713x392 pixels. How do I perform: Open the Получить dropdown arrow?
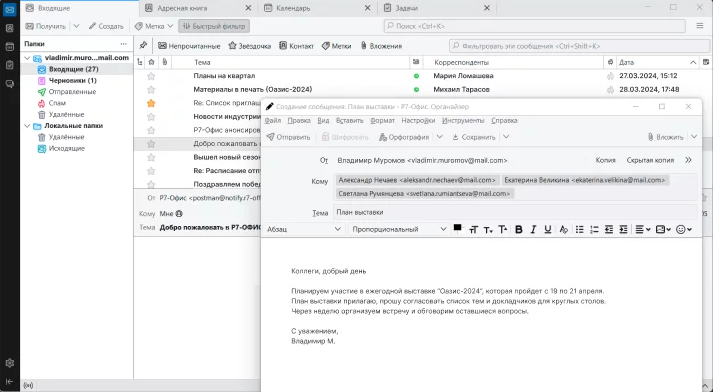tap(76, 26)
